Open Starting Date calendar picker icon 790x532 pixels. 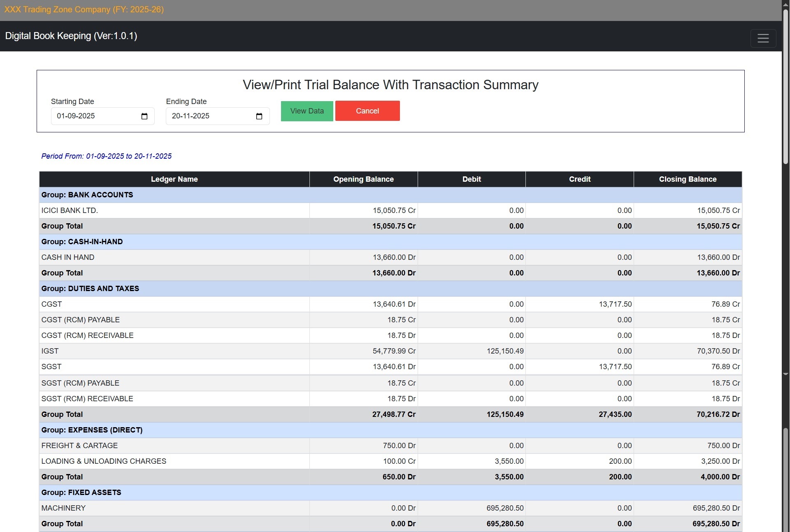coord(144,116)
